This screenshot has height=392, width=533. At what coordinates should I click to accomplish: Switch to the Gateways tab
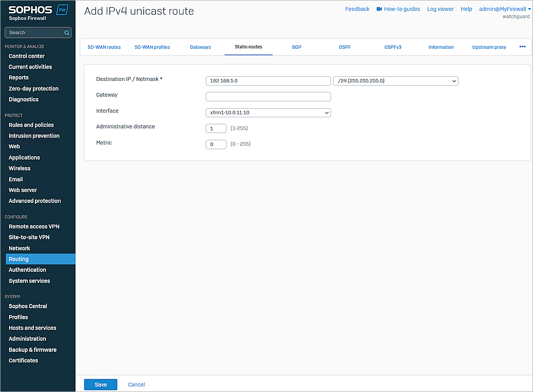pos(200,47)
